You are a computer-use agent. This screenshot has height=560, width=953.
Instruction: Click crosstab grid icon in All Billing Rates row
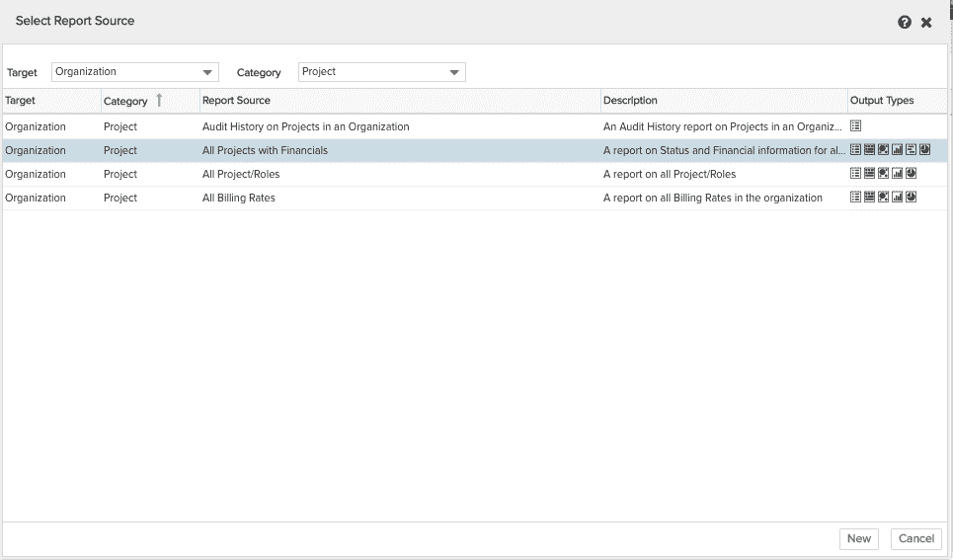(869, 198)
